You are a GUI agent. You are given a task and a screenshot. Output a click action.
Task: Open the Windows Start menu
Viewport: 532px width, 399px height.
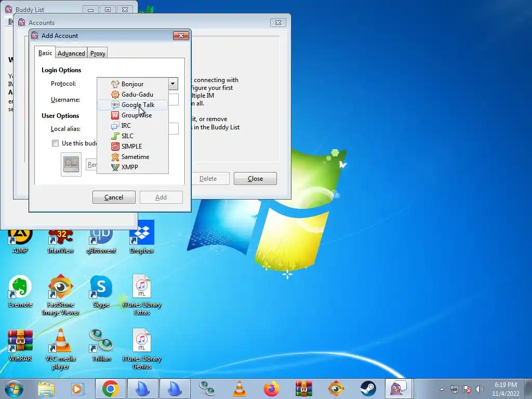(14, 389)
